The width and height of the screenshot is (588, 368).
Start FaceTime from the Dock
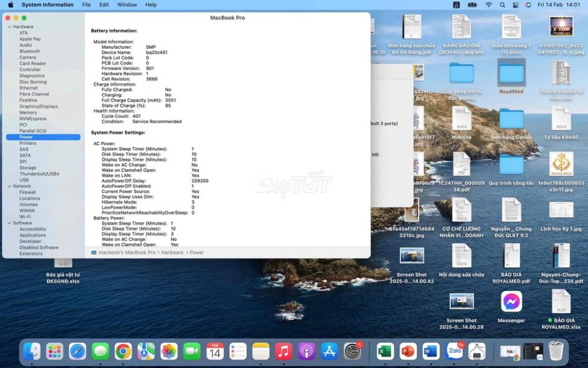(x=192, y=352)
